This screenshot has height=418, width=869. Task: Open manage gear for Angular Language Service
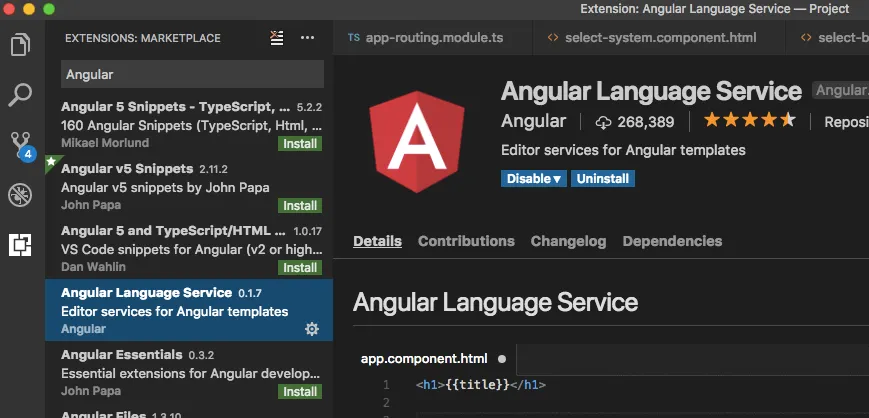click(x=312, y=329)
